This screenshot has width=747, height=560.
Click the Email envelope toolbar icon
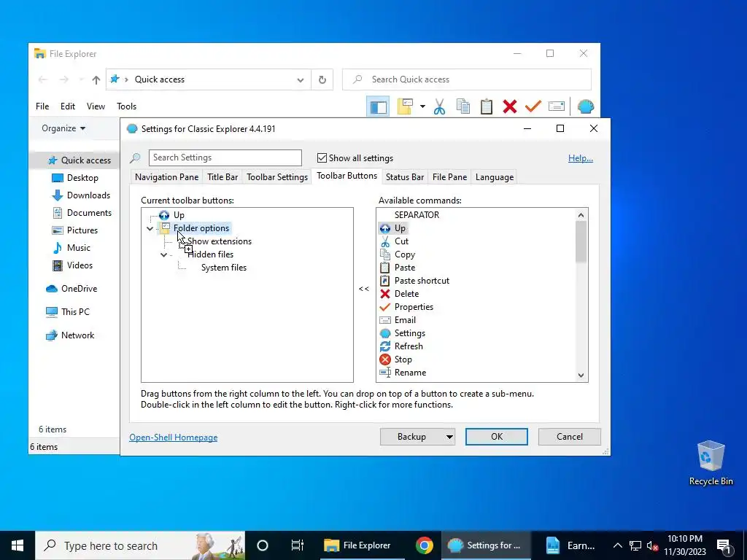point(557,106)
